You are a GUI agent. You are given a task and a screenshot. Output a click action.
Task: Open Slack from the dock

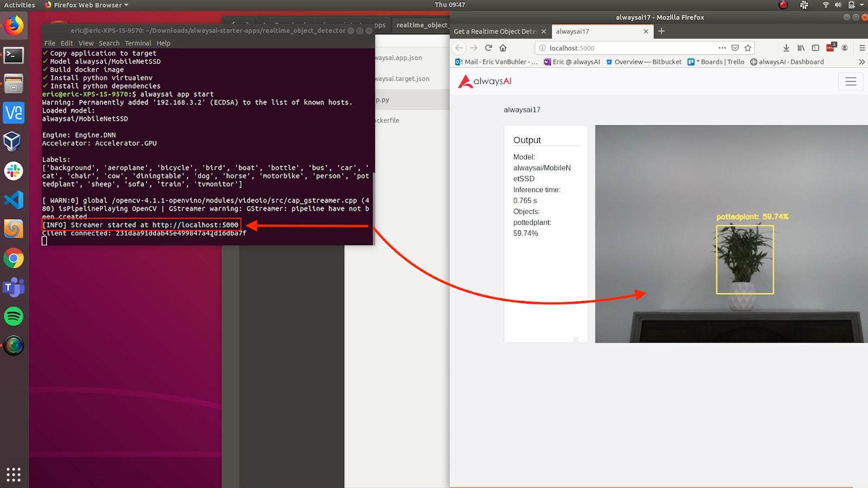(x=14, y=171)
